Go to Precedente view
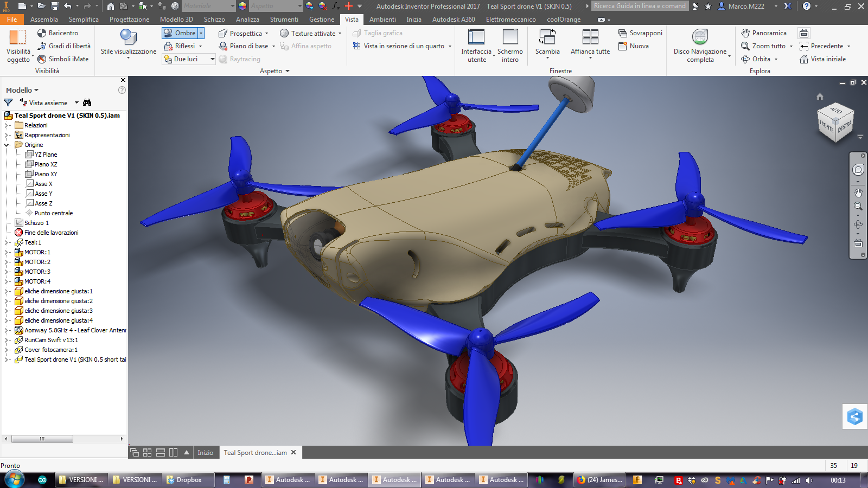 821,46
